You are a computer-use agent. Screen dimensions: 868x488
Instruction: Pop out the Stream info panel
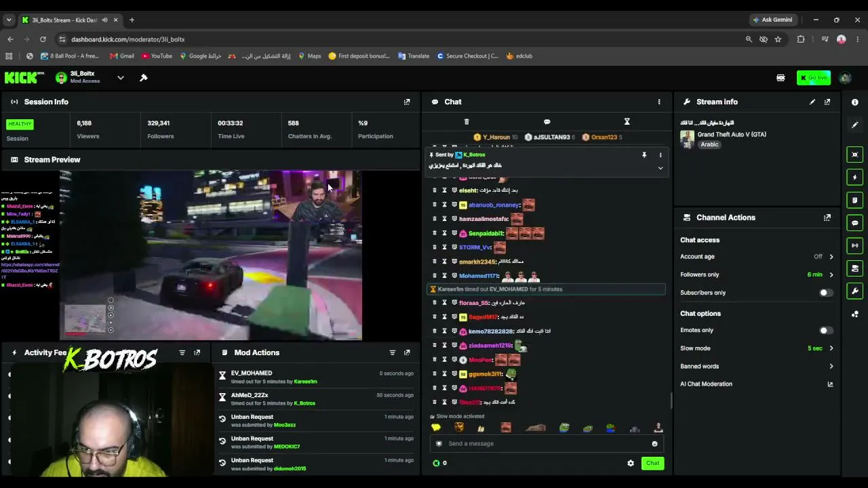tap(827, 102)
